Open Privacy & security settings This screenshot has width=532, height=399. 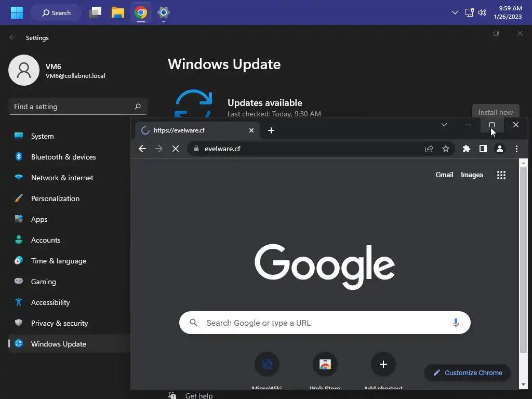coord(70,323)
